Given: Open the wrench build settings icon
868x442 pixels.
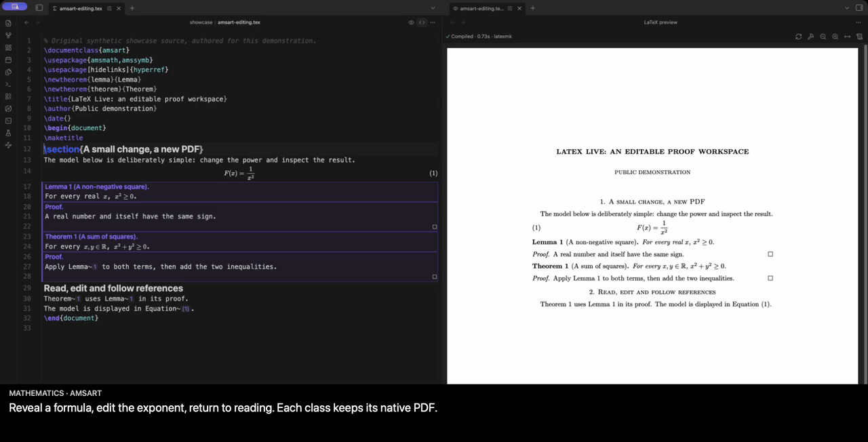Looking at the screenshot, I should (811, 37).
